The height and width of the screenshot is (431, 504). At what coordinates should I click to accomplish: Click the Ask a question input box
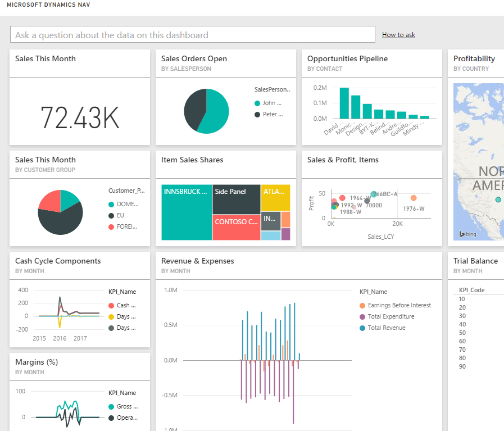(x=192, y=34)
